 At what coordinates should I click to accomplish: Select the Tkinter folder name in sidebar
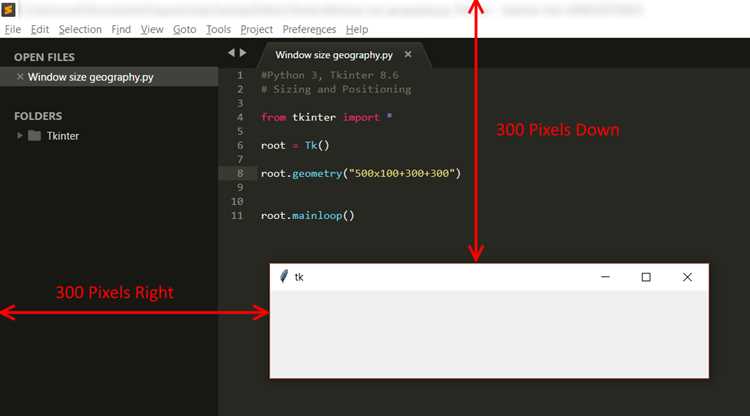click(63, 136)
